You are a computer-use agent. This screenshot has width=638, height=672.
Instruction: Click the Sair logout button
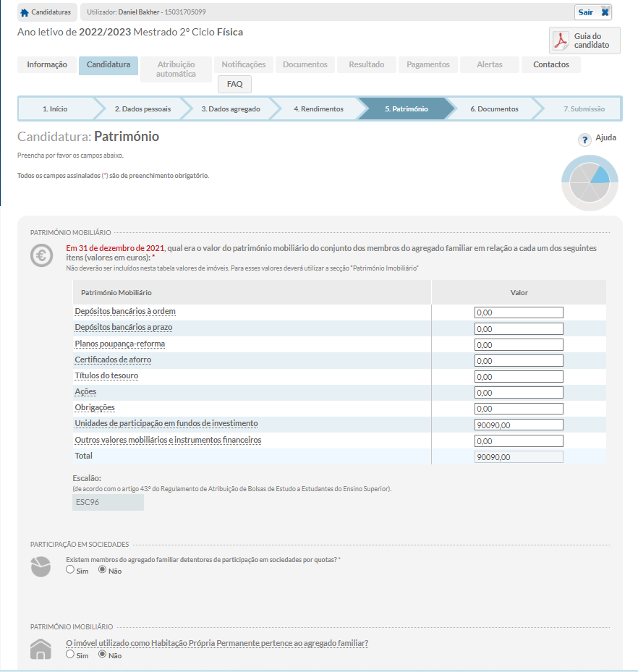tap(593, 12)
